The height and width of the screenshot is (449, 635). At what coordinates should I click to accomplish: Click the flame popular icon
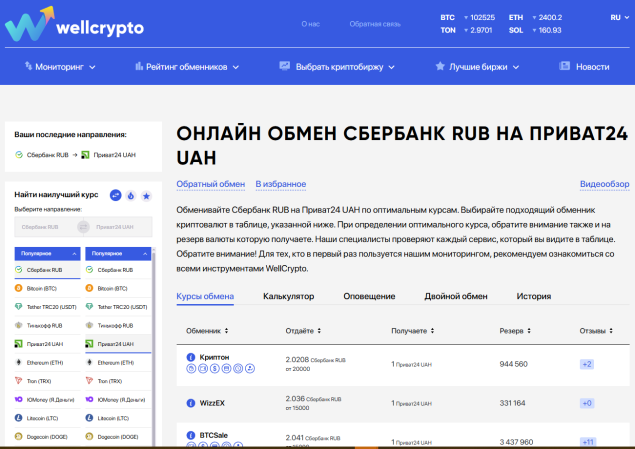[x=131, y=196]
